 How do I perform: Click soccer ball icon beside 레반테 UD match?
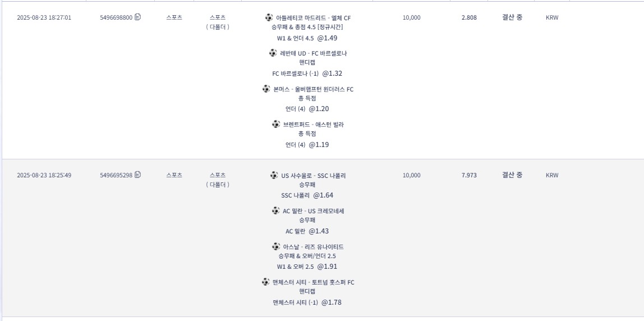[273, 53]
